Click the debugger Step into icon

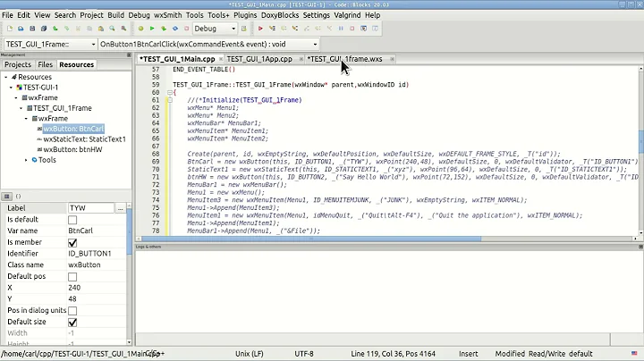tap(295, 29)
